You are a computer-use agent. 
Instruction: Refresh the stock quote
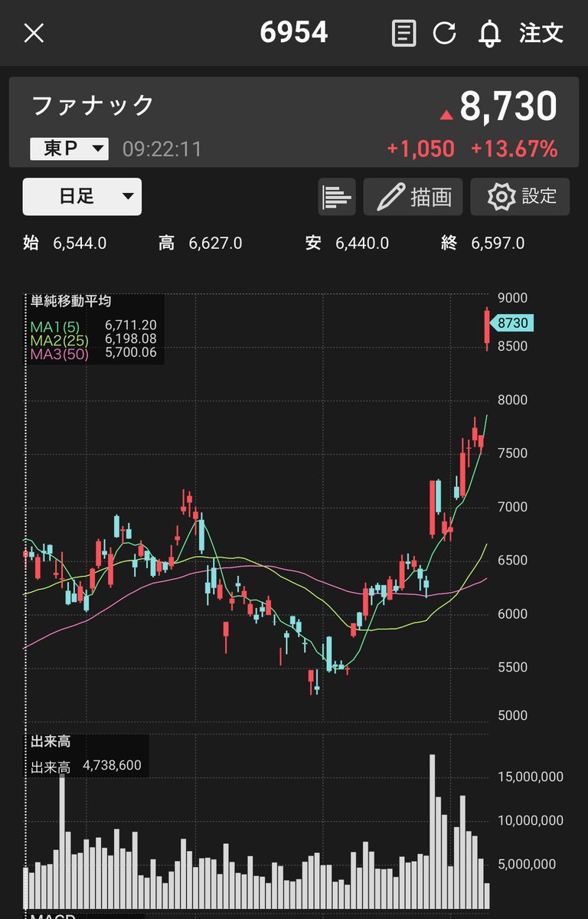point(445,33)
